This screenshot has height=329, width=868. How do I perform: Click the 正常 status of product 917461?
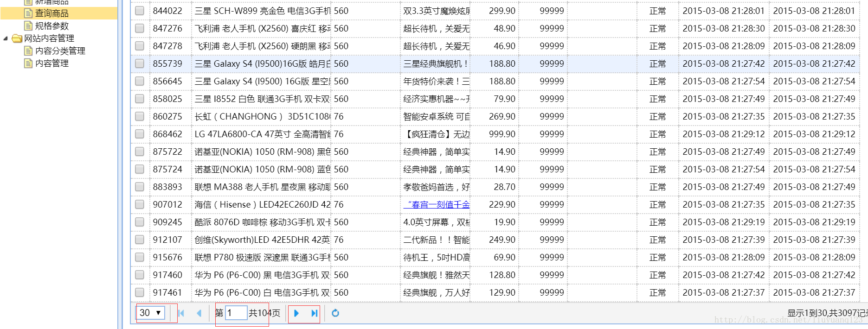657,292
